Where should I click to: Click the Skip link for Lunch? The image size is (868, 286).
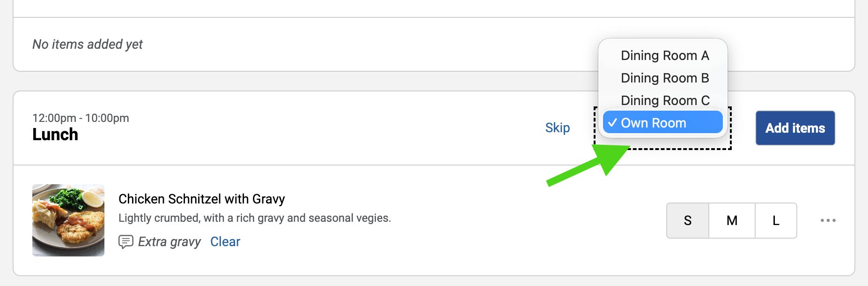(x=557, y=128)
